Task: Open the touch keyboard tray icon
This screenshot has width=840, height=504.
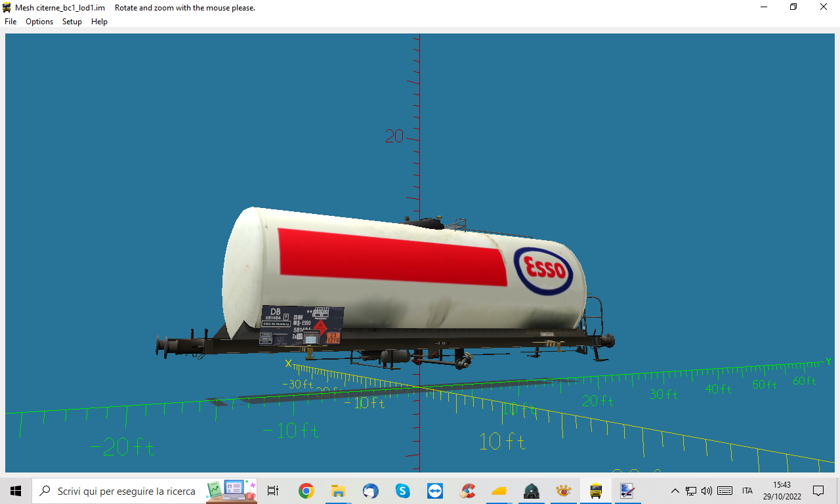Action: tap(725, 491)
